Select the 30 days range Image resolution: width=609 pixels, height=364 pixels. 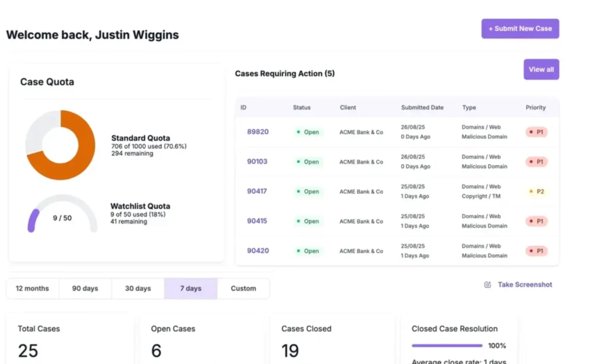(x=137, y=288)
